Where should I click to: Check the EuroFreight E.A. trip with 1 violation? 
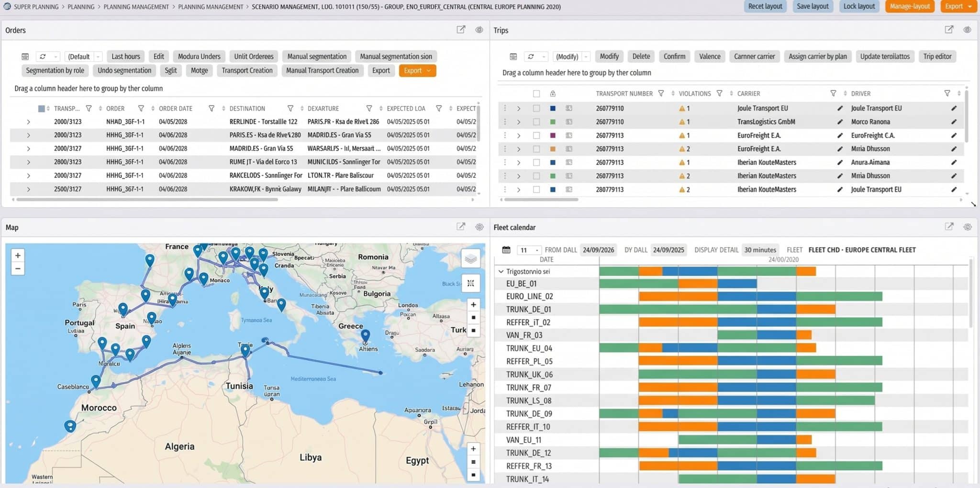click(x=536, y=135)
